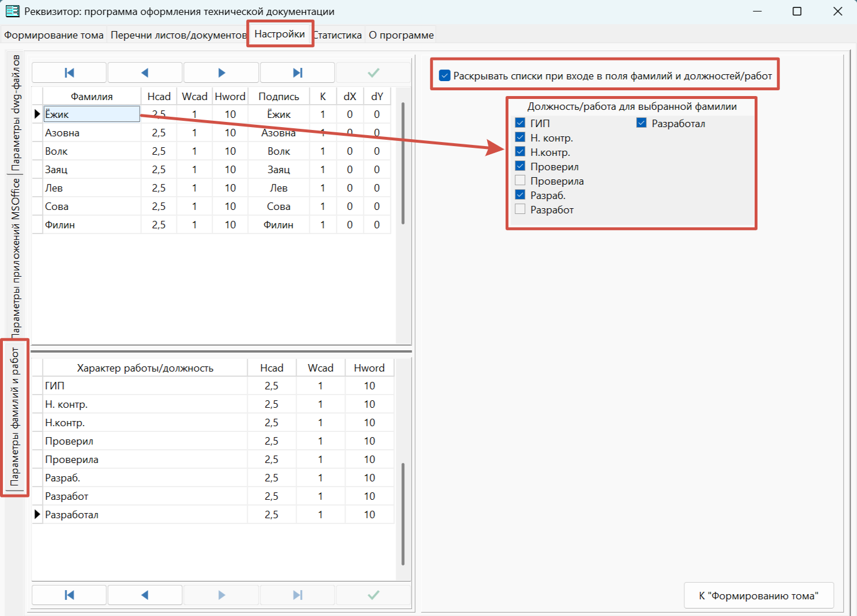Image resolution: width=857 pixels, height=616 pixels.
Task: Check the Проверила checkbox
Action: [520, 180]
